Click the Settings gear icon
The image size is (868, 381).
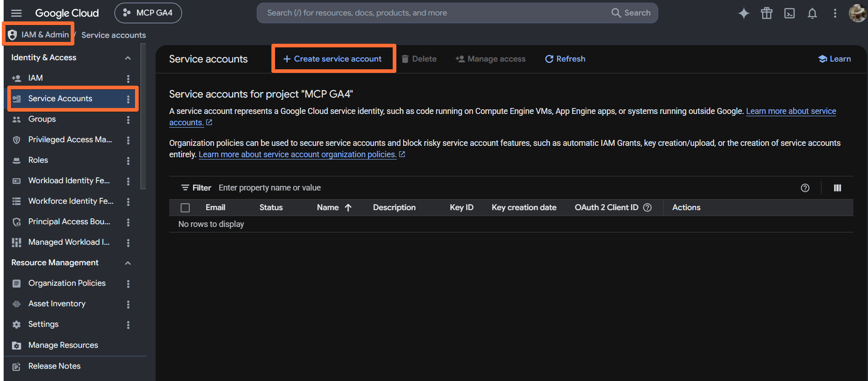(16, 324)
